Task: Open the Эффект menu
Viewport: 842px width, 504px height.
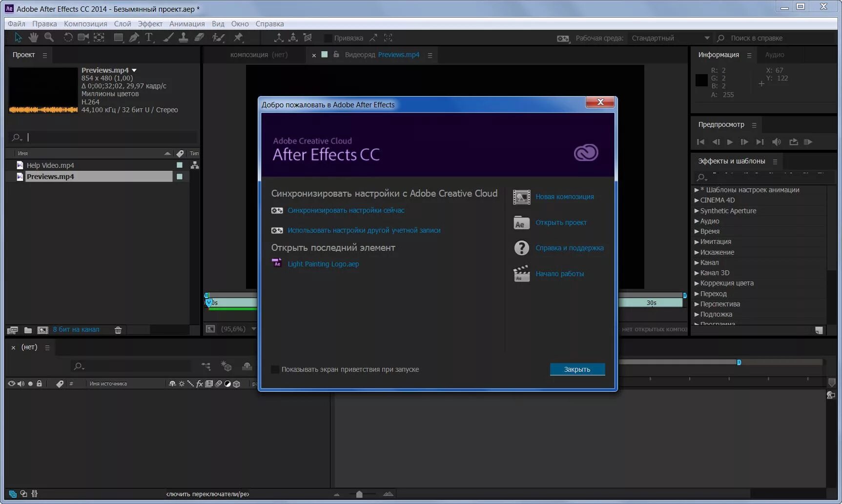Action: (150, 24)
